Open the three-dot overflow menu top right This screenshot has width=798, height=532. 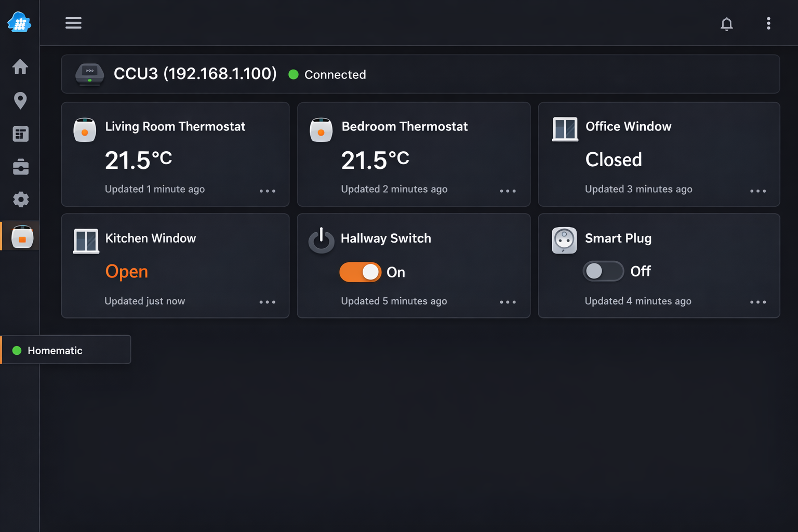tap(768, 24)
